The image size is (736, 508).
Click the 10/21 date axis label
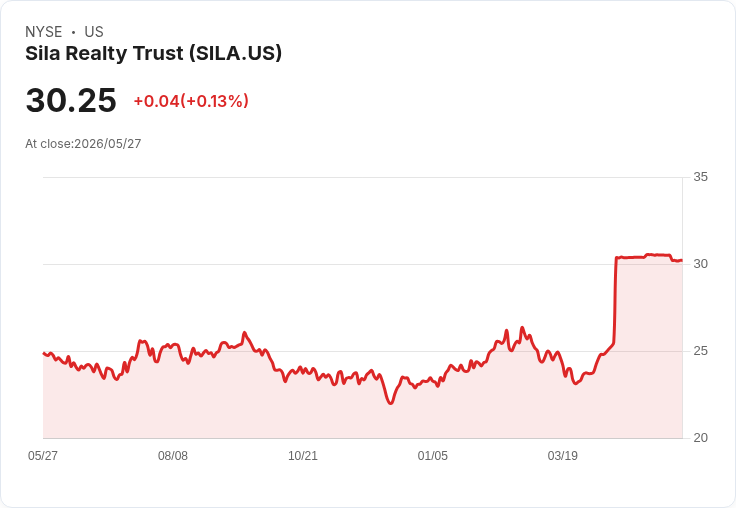(303, 455)
